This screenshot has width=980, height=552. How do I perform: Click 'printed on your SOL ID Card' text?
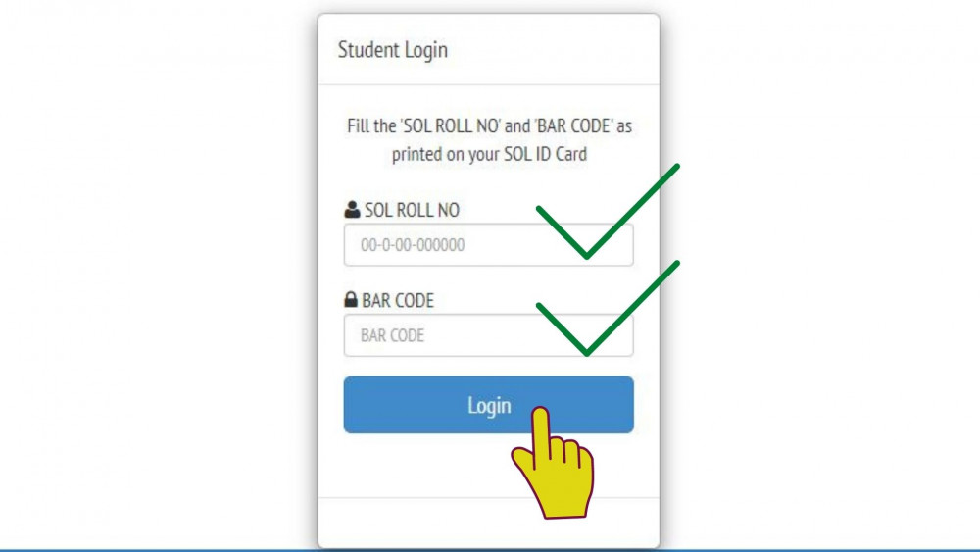(489, 154)
